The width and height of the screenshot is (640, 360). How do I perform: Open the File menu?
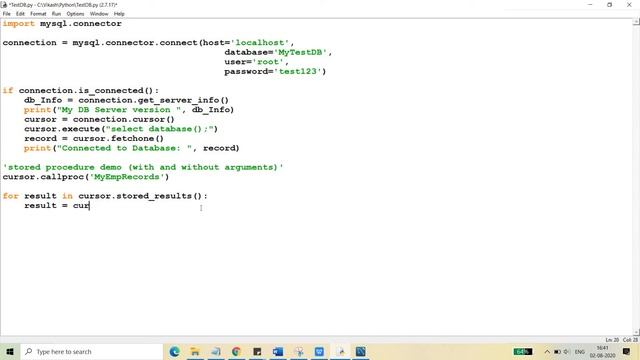[x=7, y=14]
